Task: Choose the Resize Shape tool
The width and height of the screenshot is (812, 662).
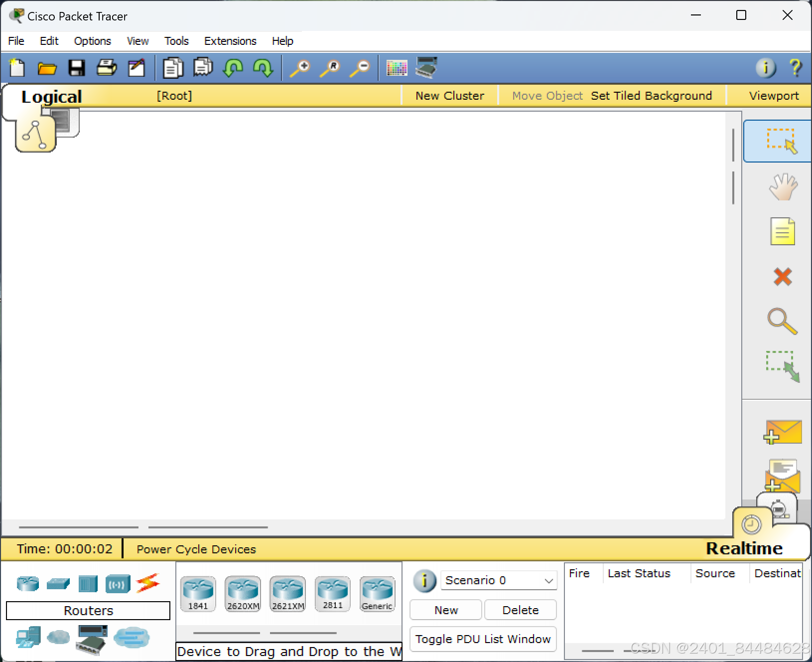Action: 783,366
